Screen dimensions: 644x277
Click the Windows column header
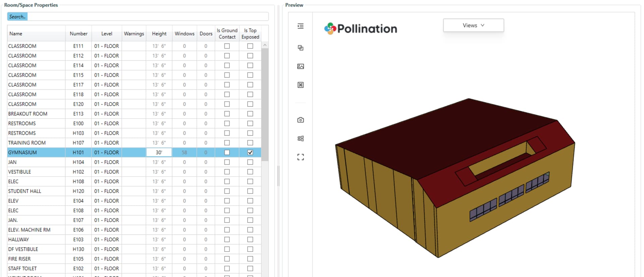click(x=184, y=34)
